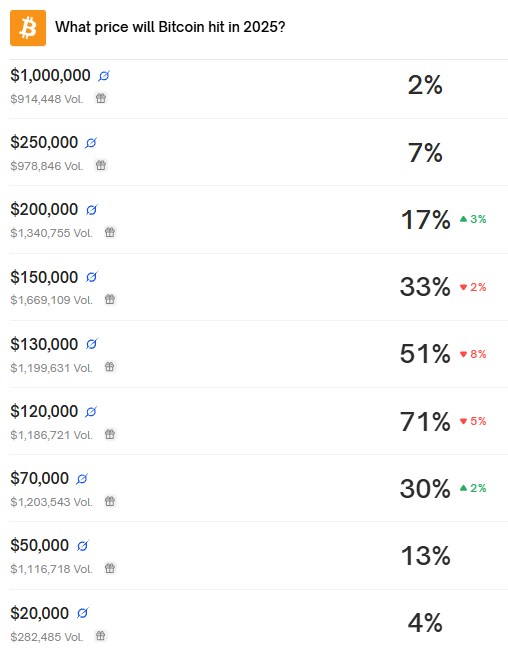Click the 71% probability for $120,000
This screenshot has height=655, width=508.
tap(425, 421)
